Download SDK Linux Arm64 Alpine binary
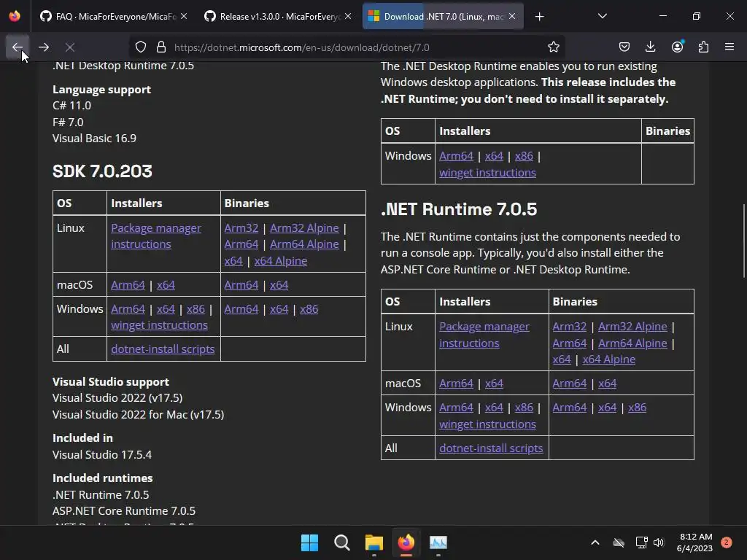Viewport: 747px width, 560px height. (x=304, y=244)
